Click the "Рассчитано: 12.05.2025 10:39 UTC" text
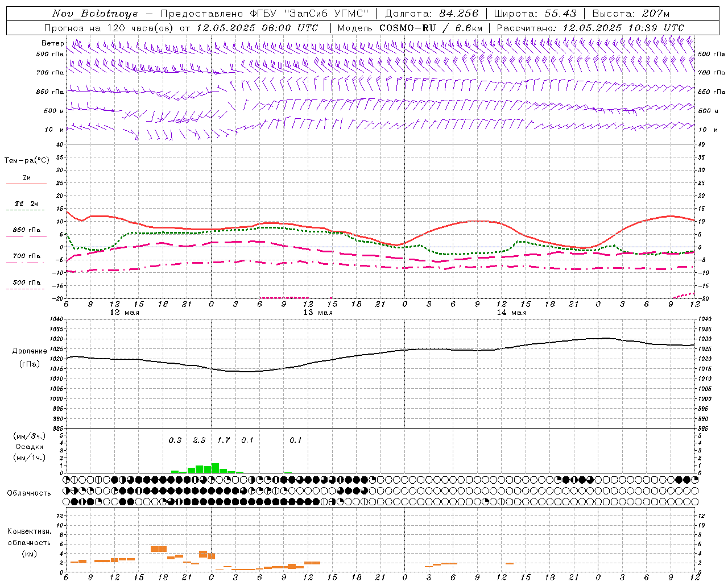The height and width of the screenshot is (582, 728). click(590, 28)
